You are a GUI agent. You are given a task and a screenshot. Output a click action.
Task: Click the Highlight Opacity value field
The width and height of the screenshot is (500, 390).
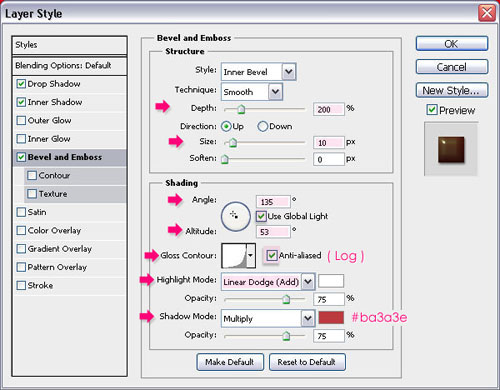tap(328, 299)
